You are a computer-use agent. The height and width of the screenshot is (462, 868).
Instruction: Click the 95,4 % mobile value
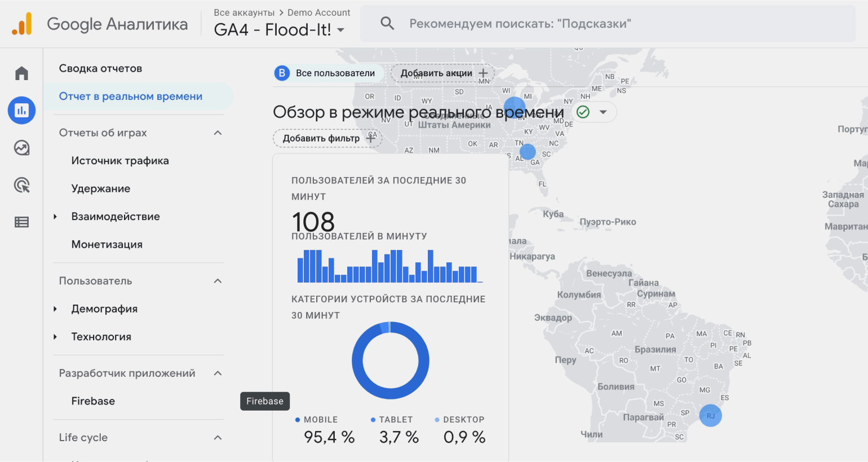point(329,437)
